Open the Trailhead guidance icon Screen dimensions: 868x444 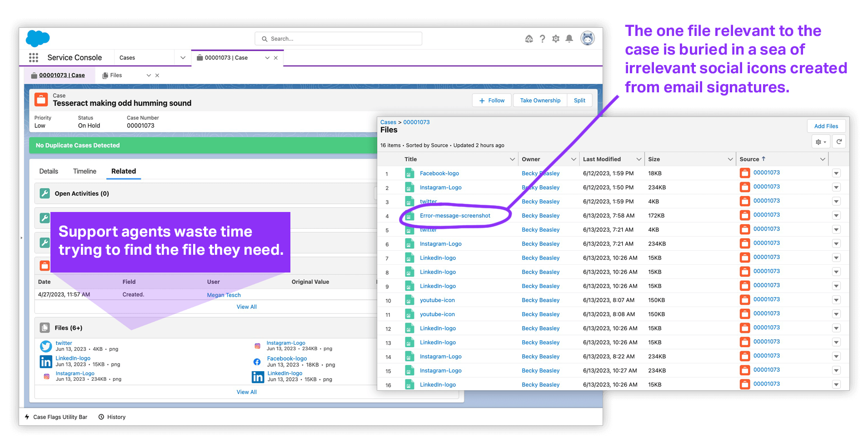tap(529, 39)
